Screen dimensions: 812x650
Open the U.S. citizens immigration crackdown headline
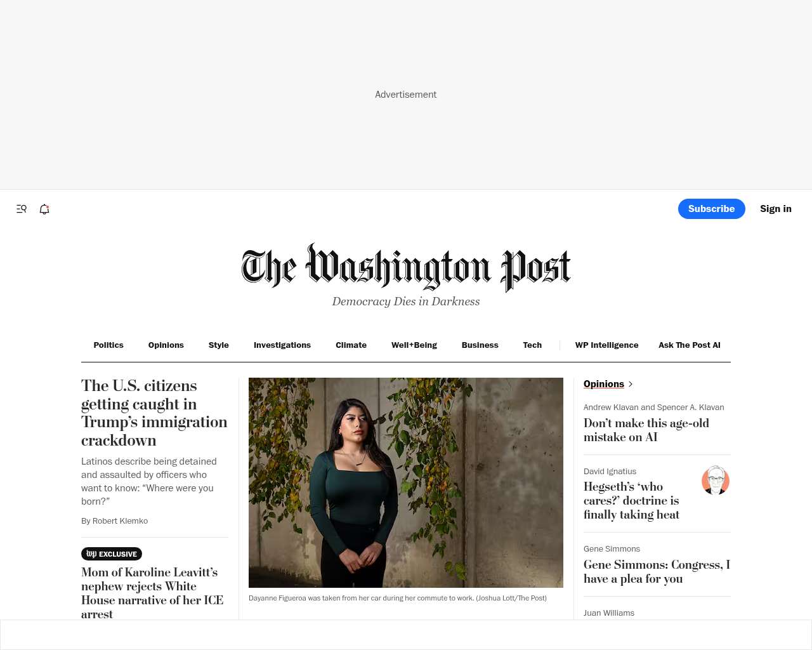coord(154,413)
